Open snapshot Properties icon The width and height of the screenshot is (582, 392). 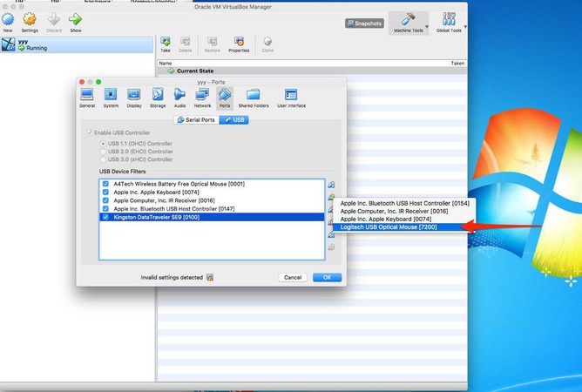click(x=239, y=41)
